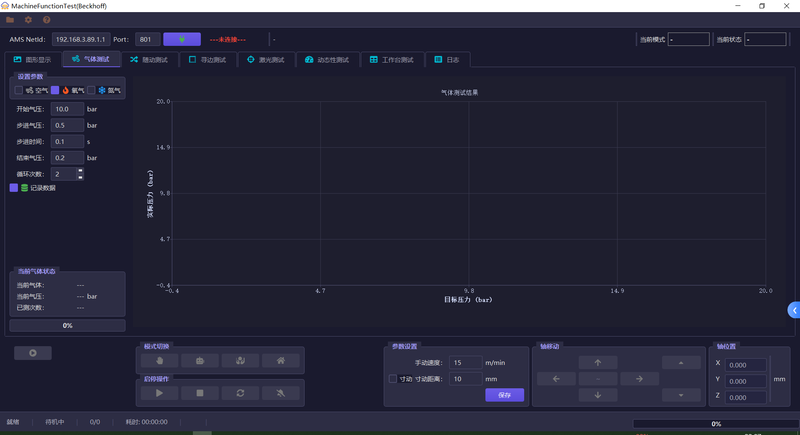Toggle the 记录数据 record data checkbox
The height and width of the screenshot is (435, 800).
(14, 188)
